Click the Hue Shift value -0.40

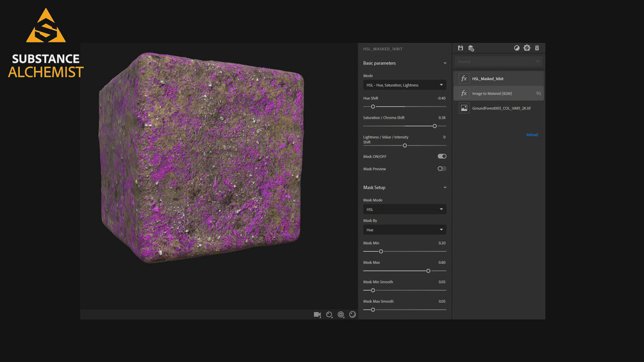click(441, 98)
